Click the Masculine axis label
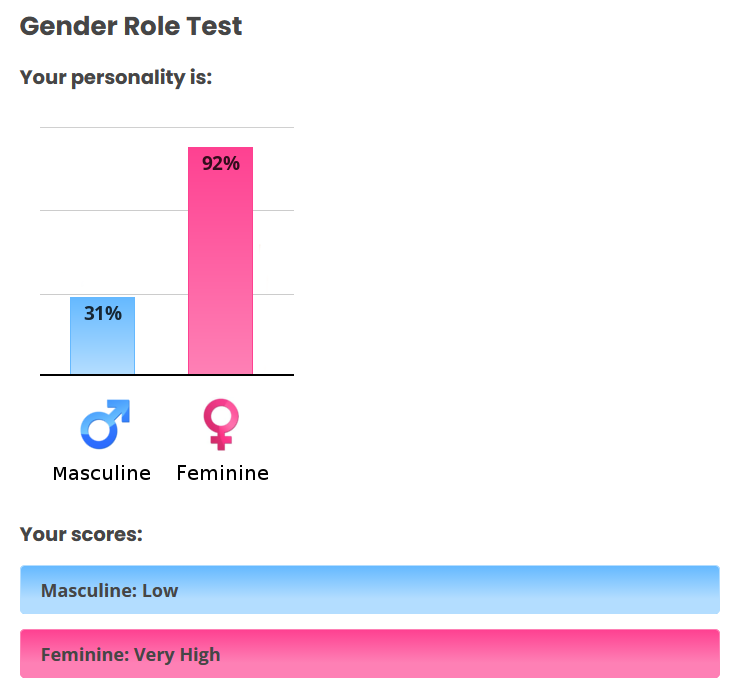Screen dimensions: 744x690 [x=102, y=474]
